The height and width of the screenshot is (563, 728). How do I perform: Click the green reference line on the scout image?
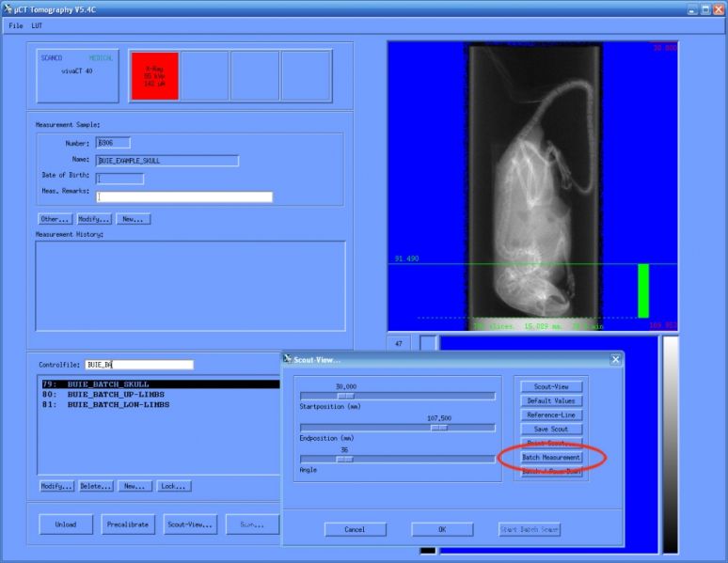pyautogui.click(x=532, y=264)
